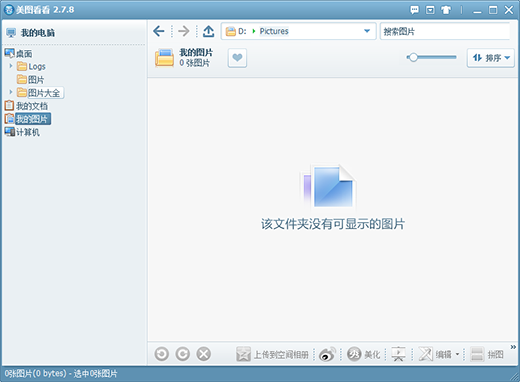Go forward with the right arrow
The width and height of the screenshot is (520, 382).
(x=184, y=31)
